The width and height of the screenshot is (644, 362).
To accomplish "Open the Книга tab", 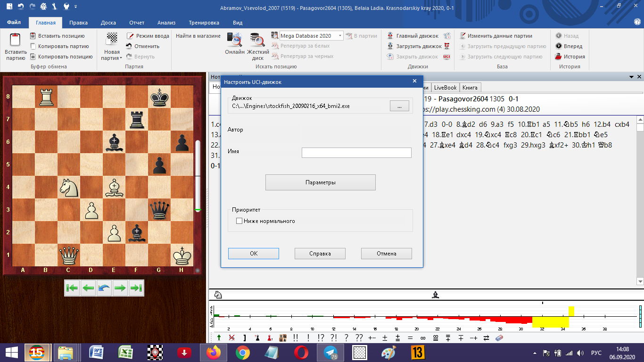I will [470, 88].
